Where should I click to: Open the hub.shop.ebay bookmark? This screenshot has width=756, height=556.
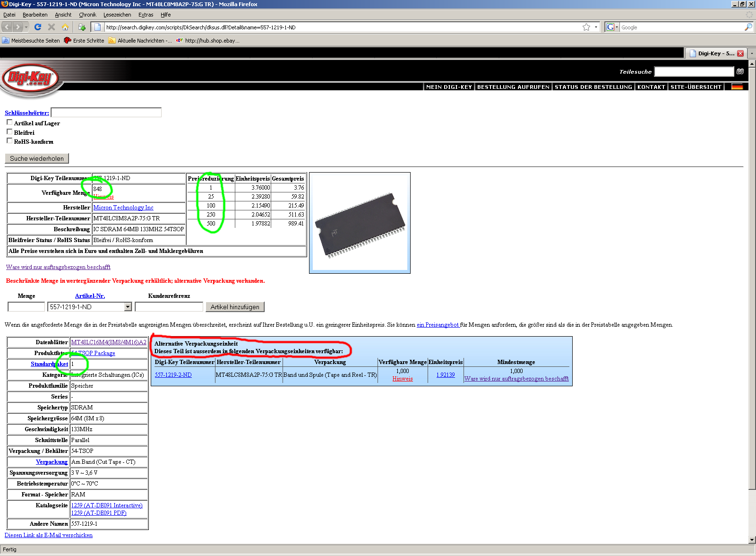point(208,41)
